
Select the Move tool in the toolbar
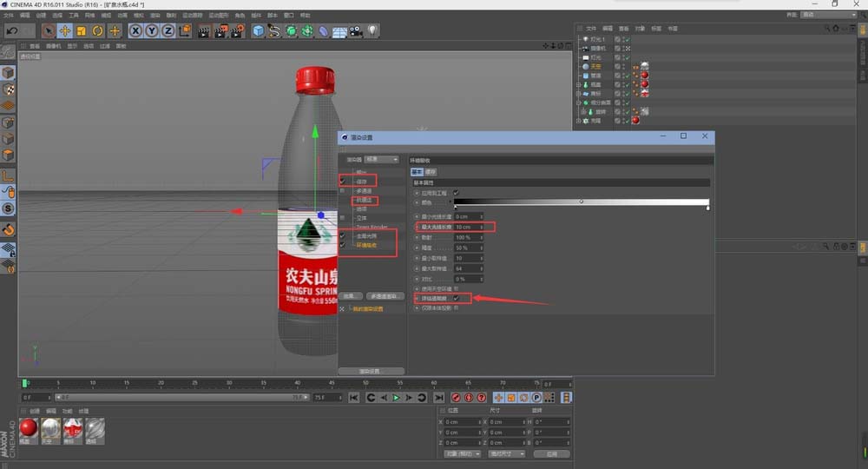tap(65, 31)
